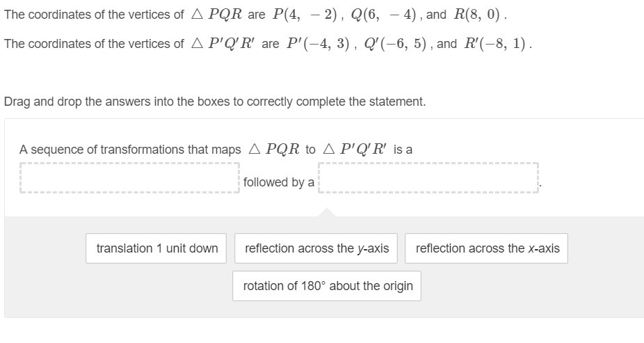Click the △PQR symbol in the first line
644x343 pixels.
click(x=217, y=15)
